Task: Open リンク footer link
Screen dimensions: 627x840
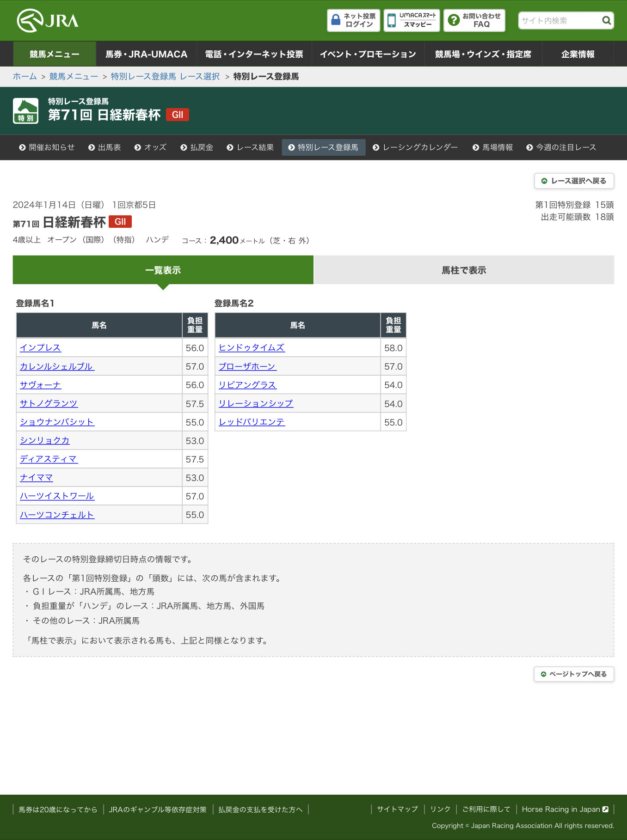Action: 440,809
